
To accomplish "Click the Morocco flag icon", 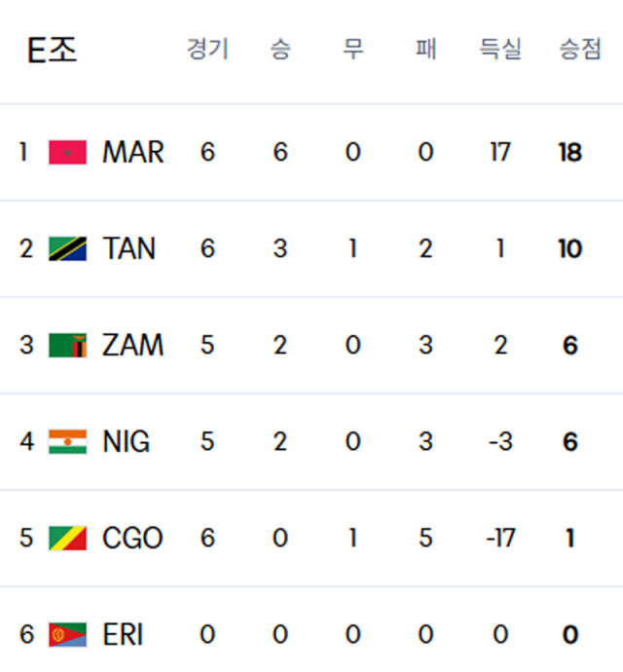I will click(68, 152).
